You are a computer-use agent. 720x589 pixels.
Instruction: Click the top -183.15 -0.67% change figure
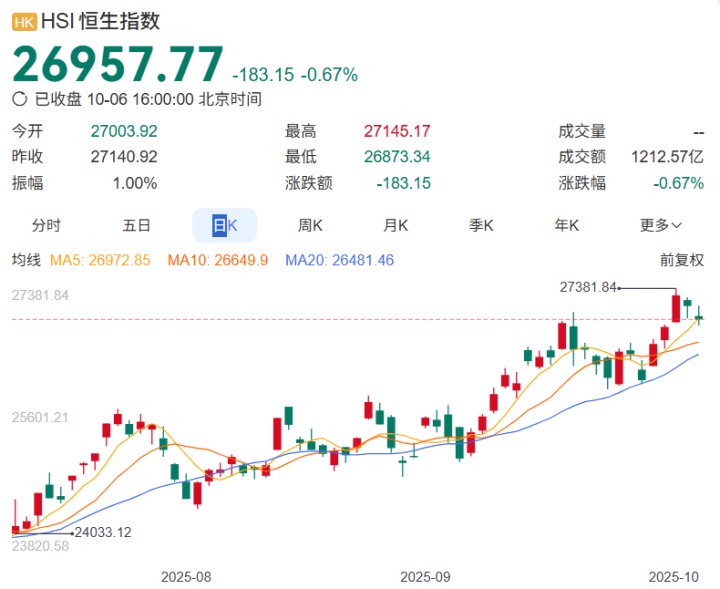[295, 75]
